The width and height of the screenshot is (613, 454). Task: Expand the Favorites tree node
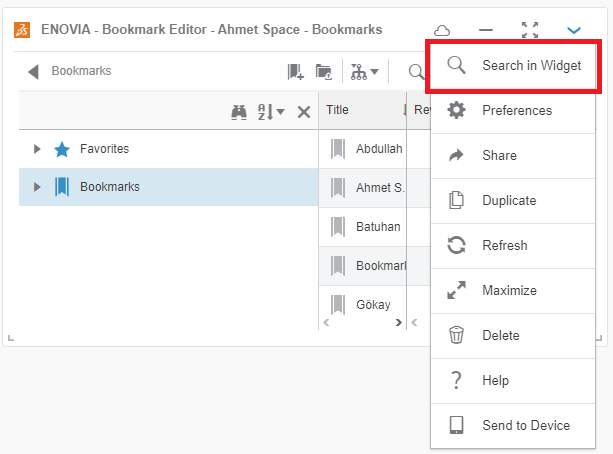(x=37, y=149)
